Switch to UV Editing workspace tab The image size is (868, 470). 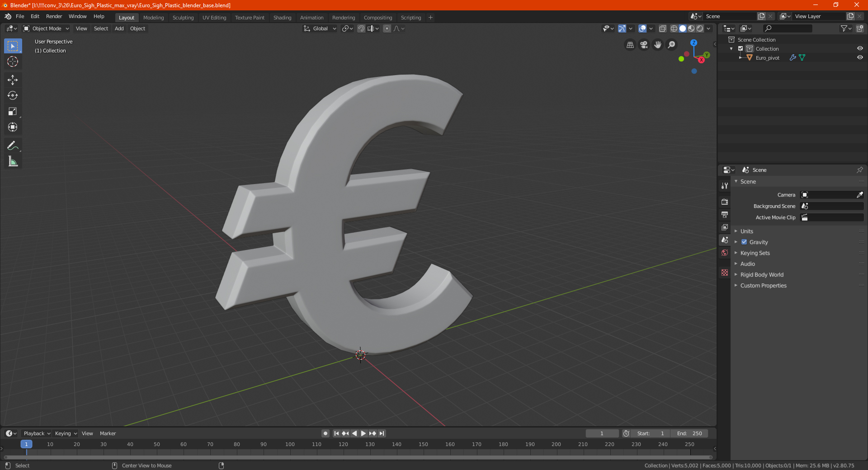tap(214, 18)
